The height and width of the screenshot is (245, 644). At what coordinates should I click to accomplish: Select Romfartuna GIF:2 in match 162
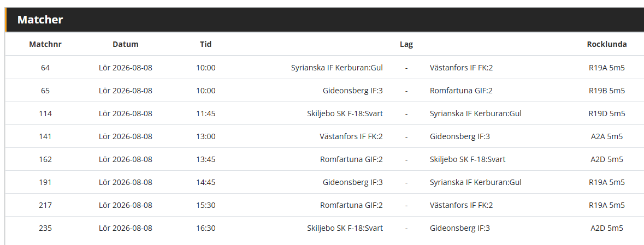351,160
